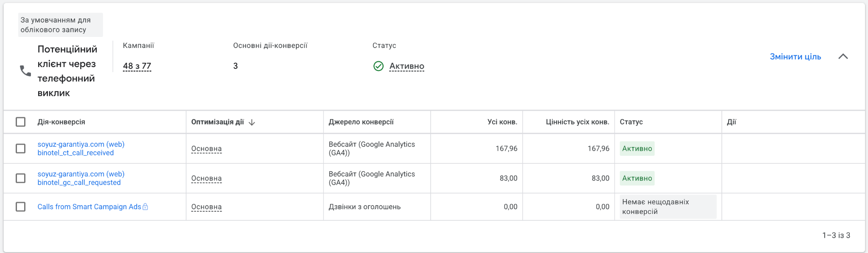Click the 167,96 value in the Усі конв. column
This screenshot has width=868, height=253.
[506, 149]
